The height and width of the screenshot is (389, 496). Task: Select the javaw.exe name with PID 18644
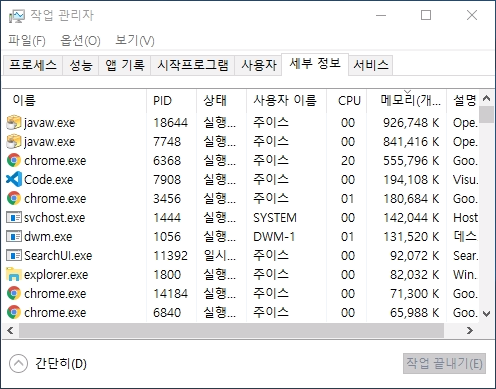coord(50,123)
